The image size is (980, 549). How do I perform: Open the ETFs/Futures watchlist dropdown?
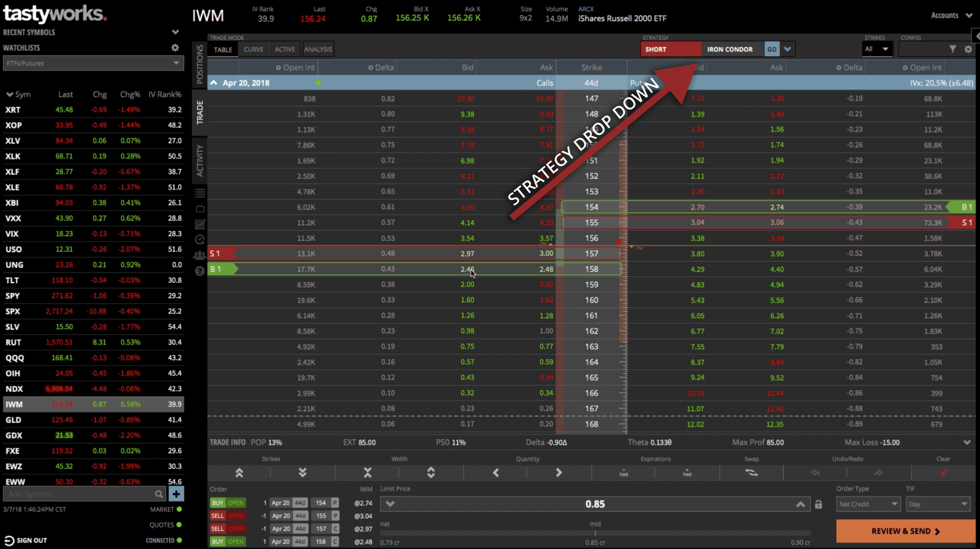point(93,64)
